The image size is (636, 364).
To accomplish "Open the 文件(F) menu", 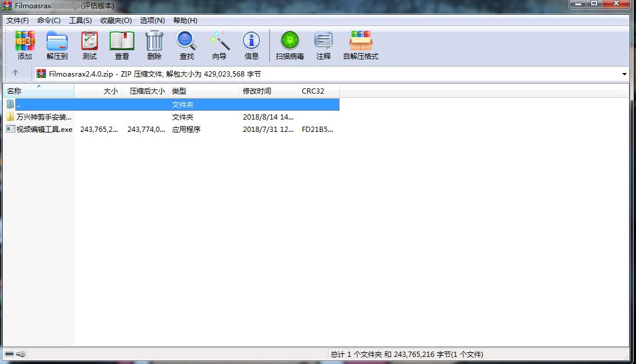I will click(x=18, y=21).
